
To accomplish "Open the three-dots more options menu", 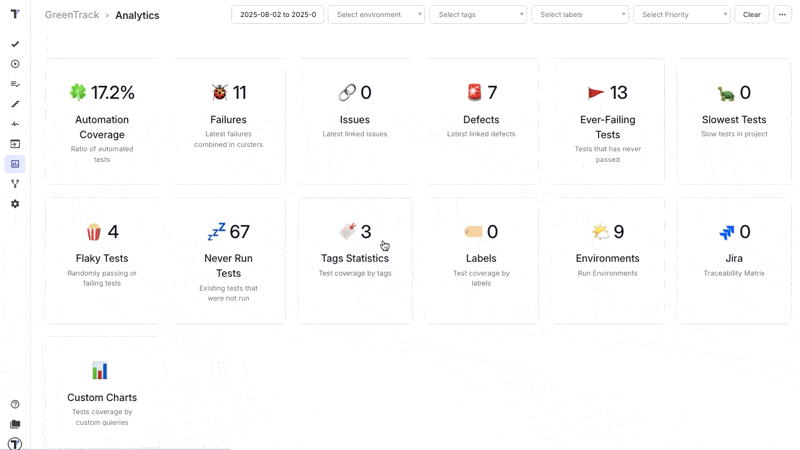I will point(782,15).
